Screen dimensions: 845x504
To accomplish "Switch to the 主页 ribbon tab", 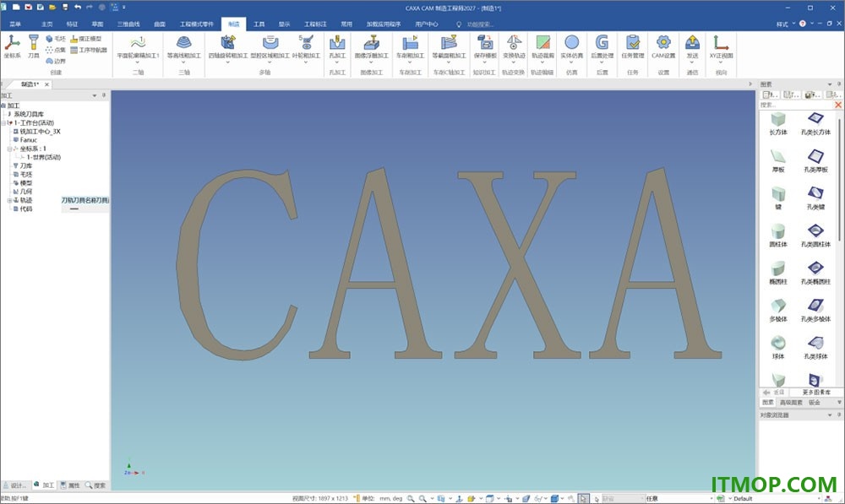I will tap(47, 24).
